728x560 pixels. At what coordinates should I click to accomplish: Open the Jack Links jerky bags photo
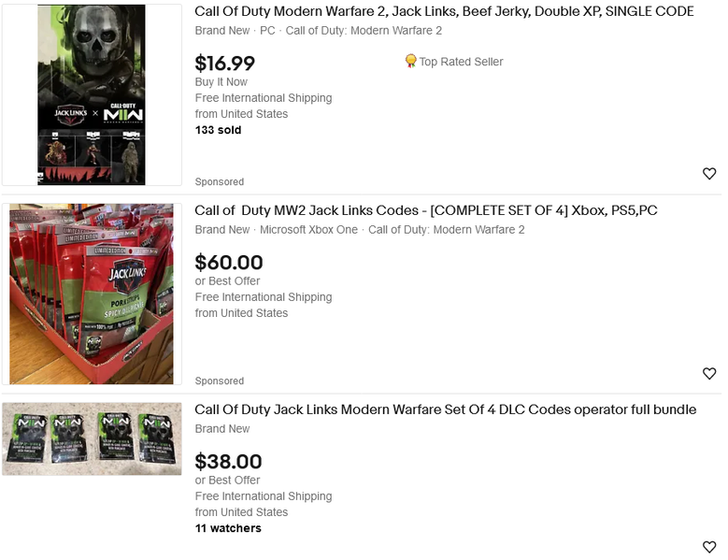click(92, 294)
